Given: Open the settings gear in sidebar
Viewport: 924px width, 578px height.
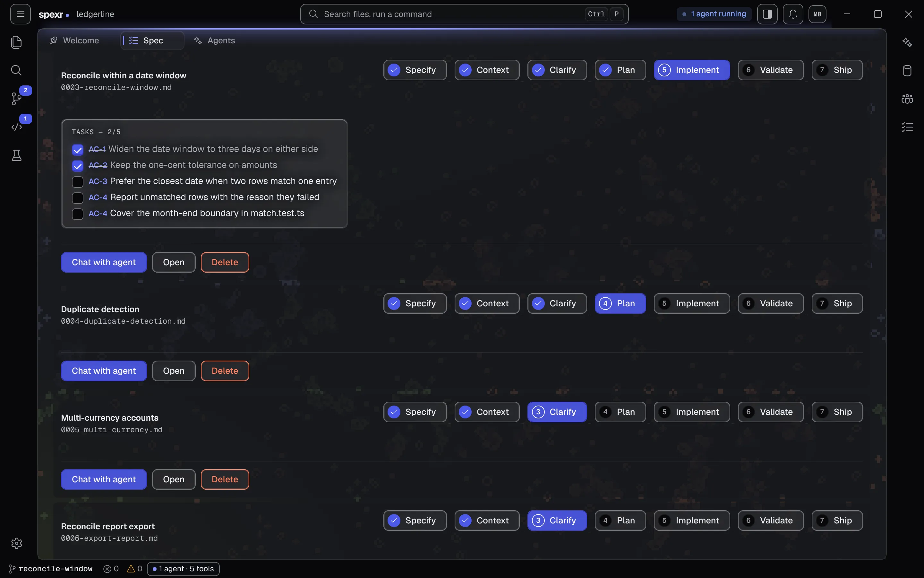Looking at the screenshot, I should click(16, 543).
